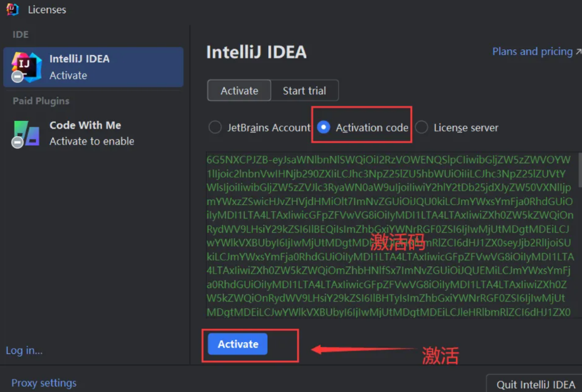Click the Code With Me plugin icon
Screen dimensions: 582x392
(x=27, y=133)
